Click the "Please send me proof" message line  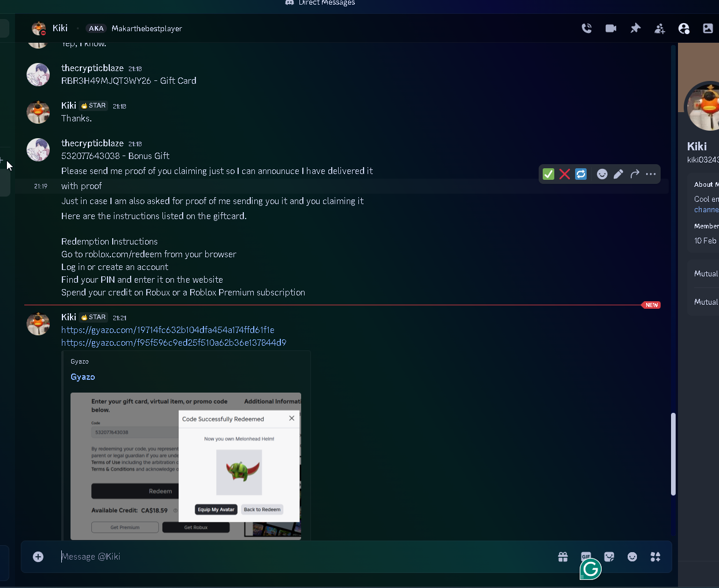(217, 171)
